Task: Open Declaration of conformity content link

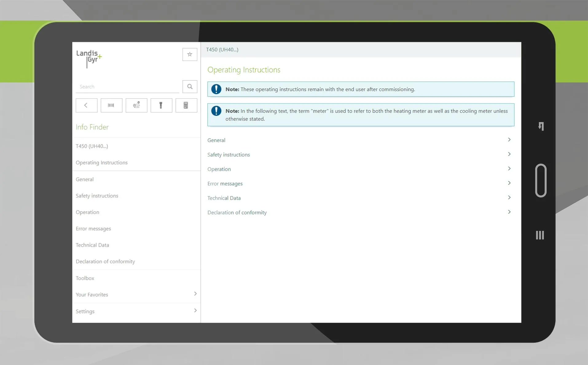Action: click(237, 212)
